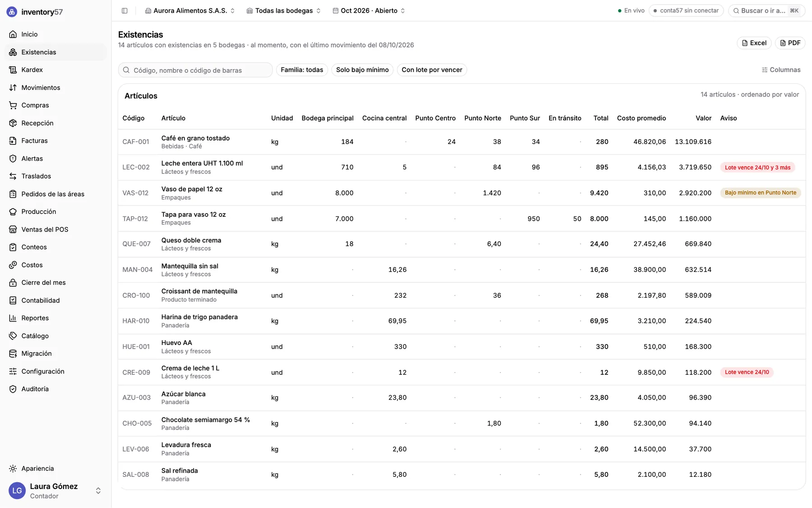812x508 pixels.
Task: Expand the Aurora Alimentos S.A.S. company selector
Action: pos(190,10)
